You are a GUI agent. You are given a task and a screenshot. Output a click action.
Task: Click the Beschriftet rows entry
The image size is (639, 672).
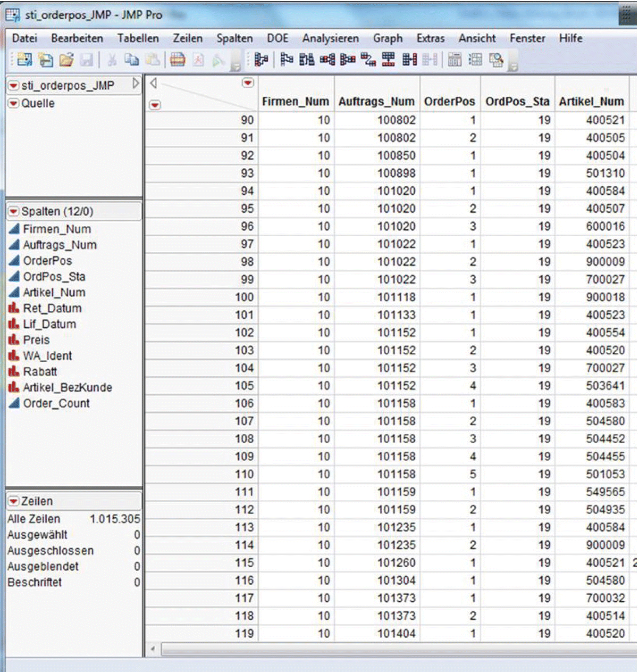tap(74, 582)
